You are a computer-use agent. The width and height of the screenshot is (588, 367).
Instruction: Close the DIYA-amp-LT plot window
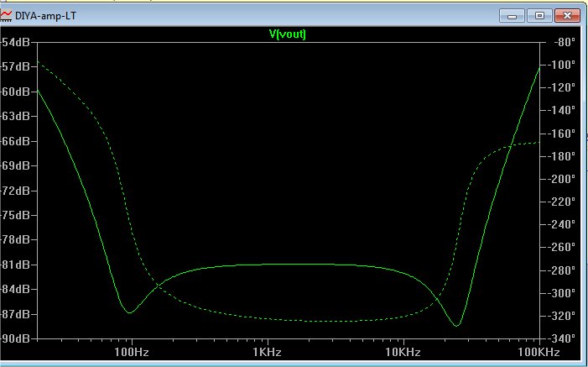tap(567, 16)
